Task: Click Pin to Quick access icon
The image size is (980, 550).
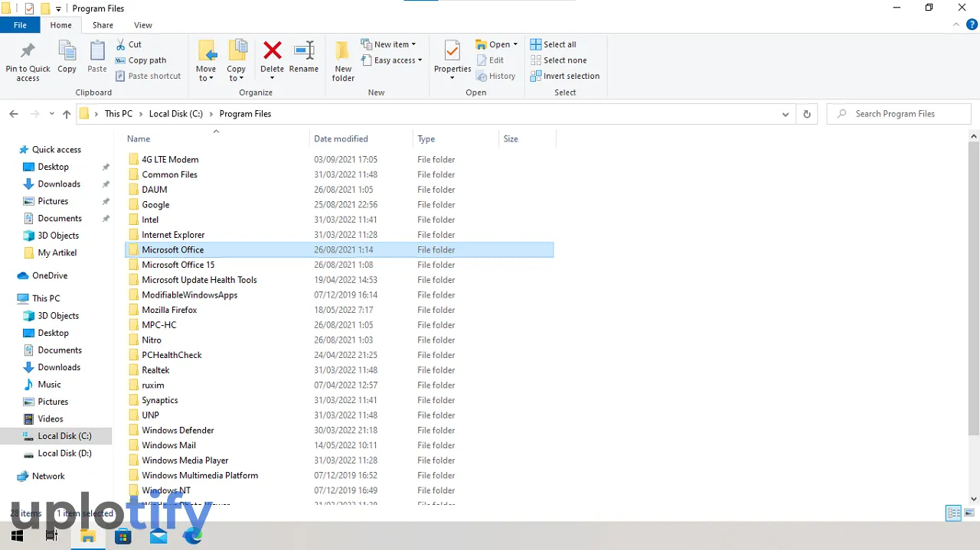Action: point(28,51)
